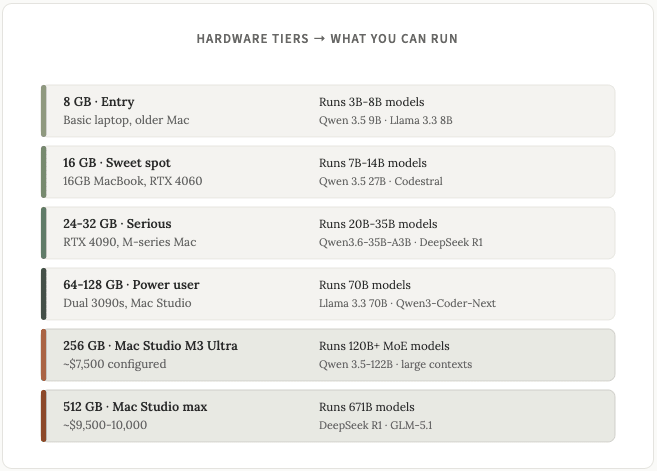
Task: Select the 512 GB · Mac Studio max row
Action: 328,416
